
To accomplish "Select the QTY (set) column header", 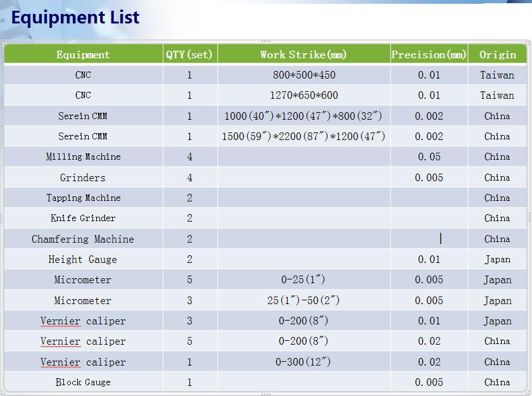I will coord(190,54).
